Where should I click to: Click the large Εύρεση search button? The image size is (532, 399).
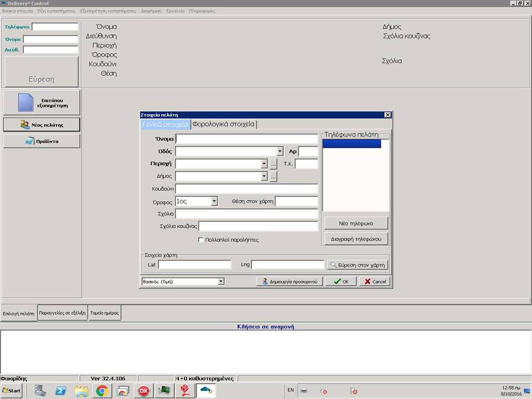[42, 71]
